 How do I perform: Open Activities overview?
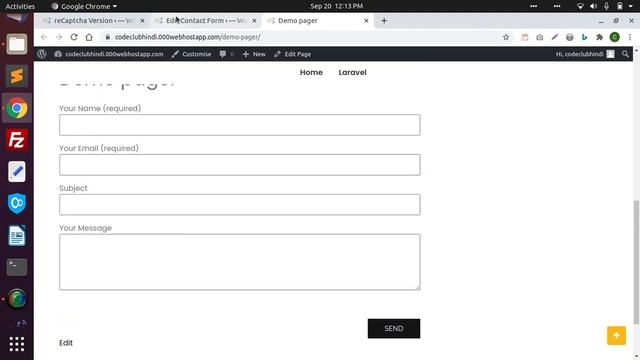20,6
